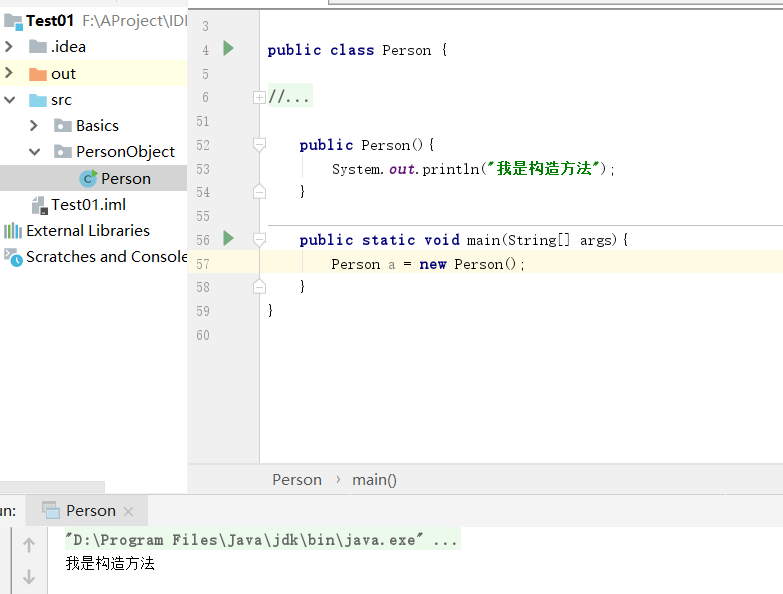Collapse the src folder chevron

[9, 100]
